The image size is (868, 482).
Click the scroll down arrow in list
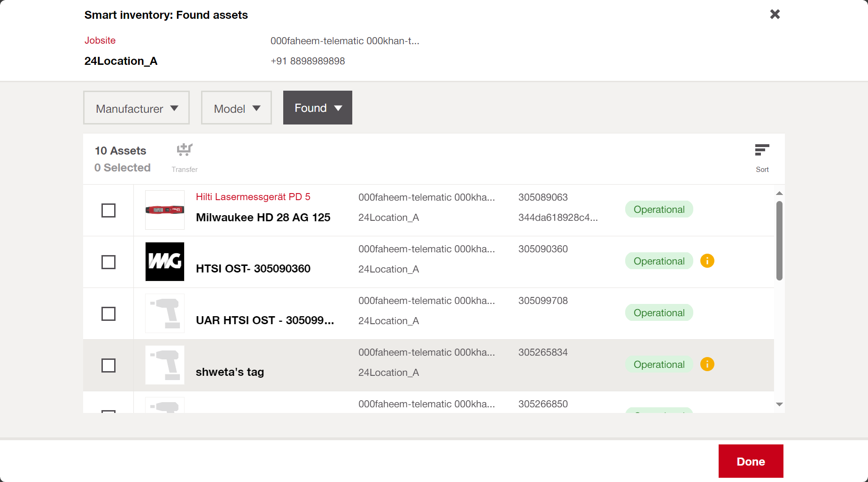[x=779, y=404]
